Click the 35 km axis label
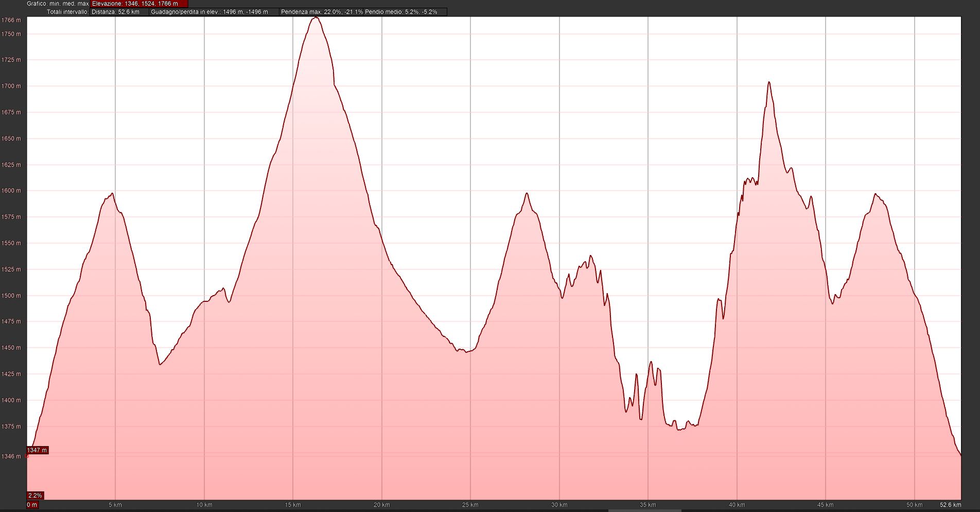980x512 pixels. coord(647,505)
